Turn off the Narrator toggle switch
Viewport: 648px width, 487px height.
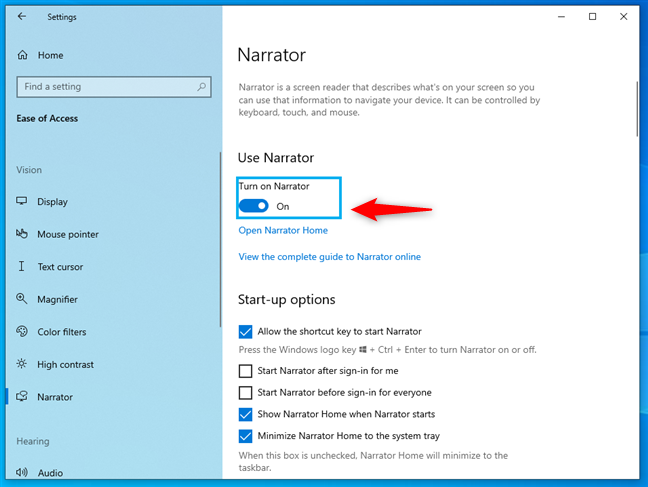[x=253, y=206]
